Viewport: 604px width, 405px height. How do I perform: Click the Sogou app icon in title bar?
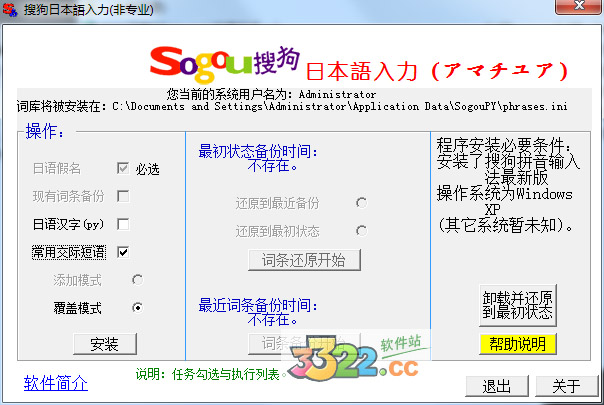pyautogui.click(x=10, y=10)
